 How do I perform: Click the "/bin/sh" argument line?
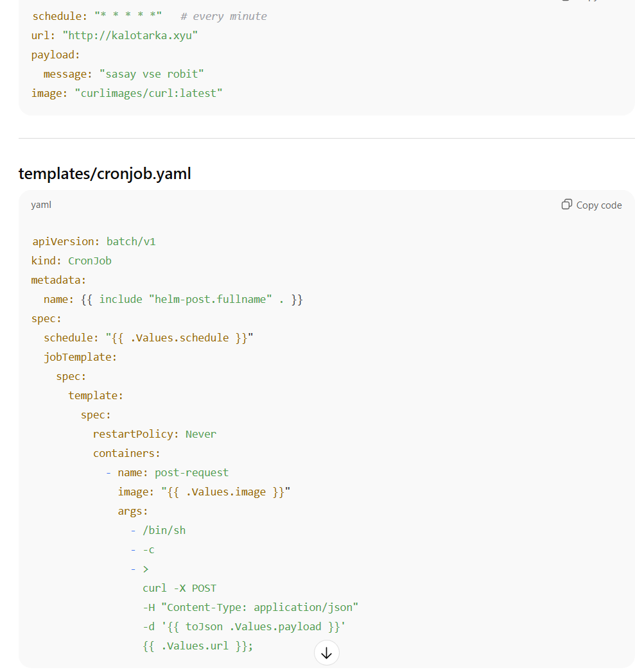164,530
